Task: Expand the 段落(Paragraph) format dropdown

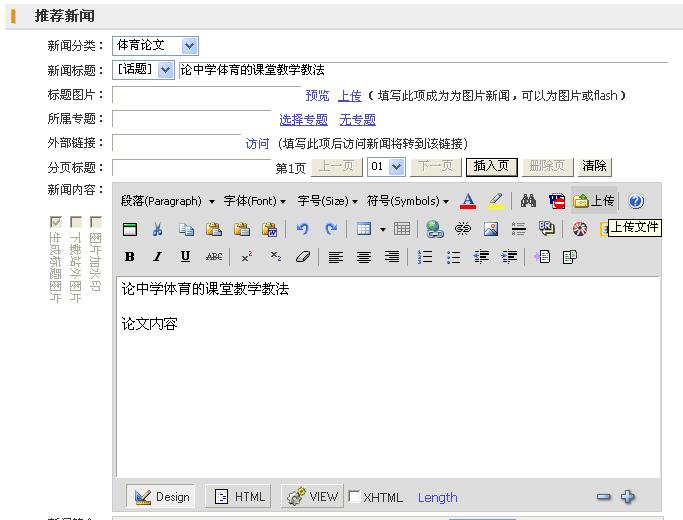Action: tap(167, 201)
